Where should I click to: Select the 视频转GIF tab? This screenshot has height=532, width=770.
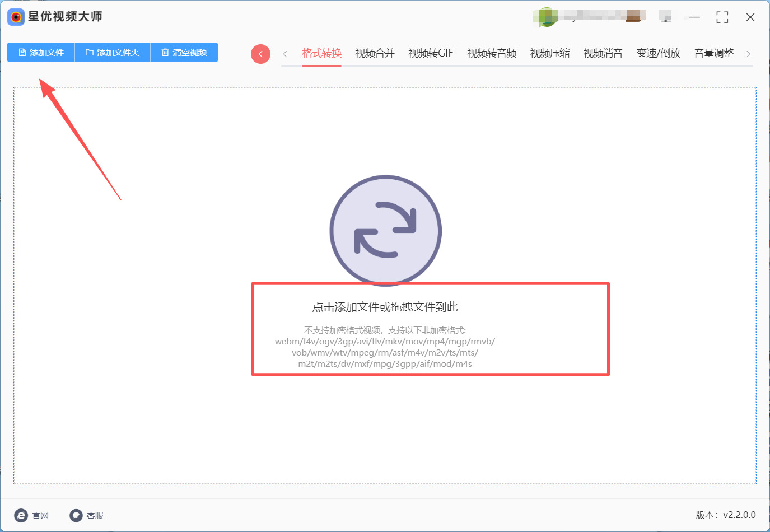(x=431, y=53)
